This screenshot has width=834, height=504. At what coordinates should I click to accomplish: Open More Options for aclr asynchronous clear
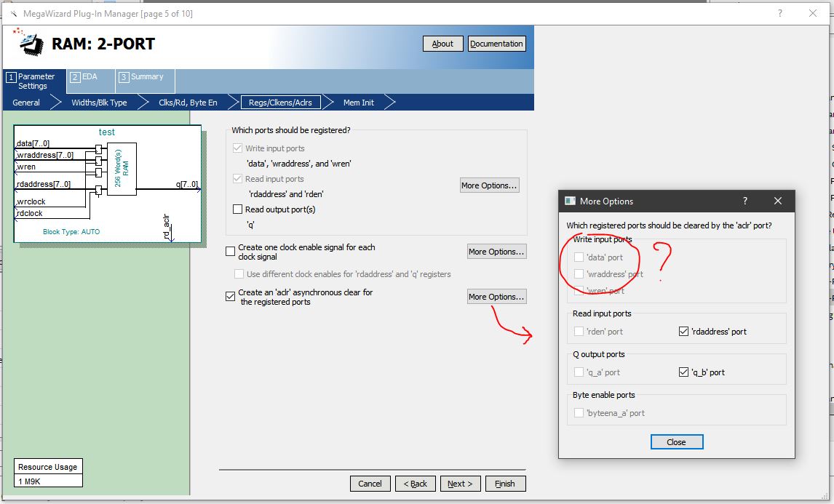[x=497, y=297]
